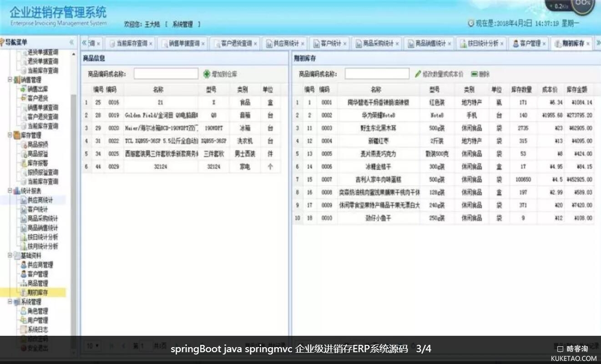Select 按日统计分析 in the navigation tree
The width and height of the screenshot is (601, 364).
42,237
